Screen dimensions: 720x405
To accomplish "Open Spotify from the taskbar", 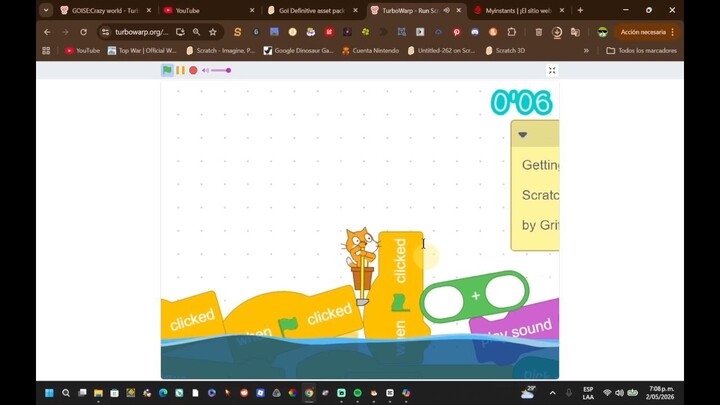I will click(358, 393).
